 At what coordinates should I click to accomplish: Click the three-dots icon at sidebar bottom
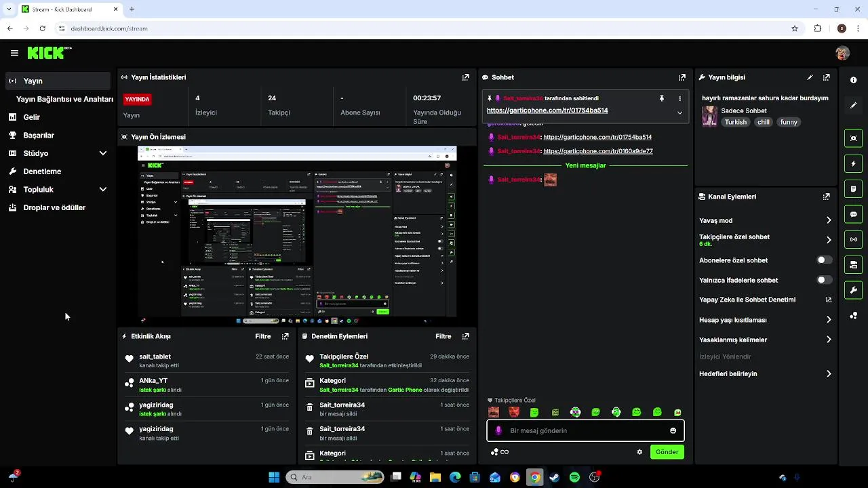click(x=853, y=316)
